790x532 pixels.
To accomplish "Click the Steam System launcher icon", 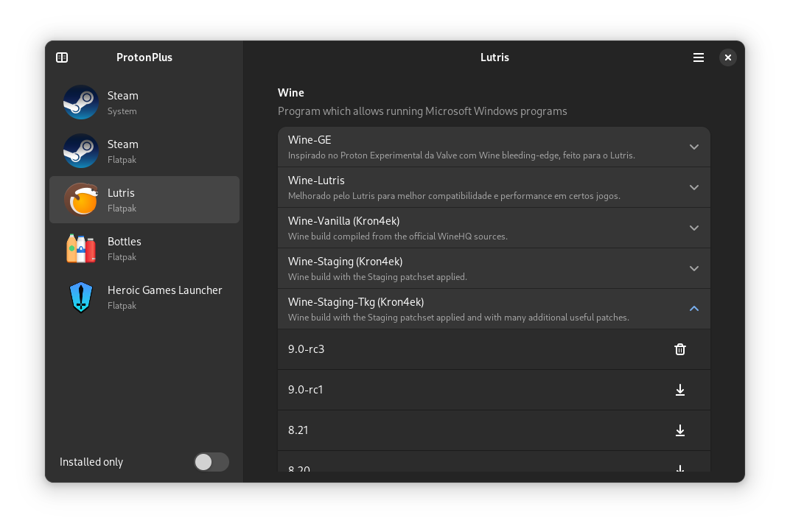I will coord(80,102).
